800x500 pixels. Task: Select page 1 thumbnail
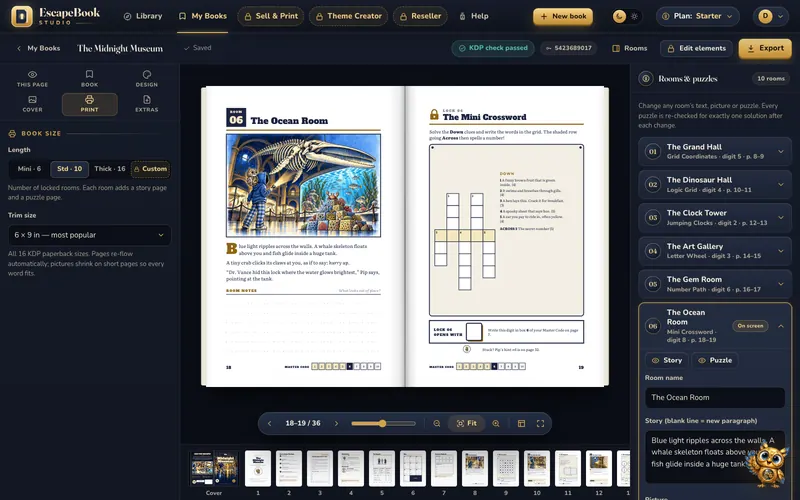[x=258, y=468]
